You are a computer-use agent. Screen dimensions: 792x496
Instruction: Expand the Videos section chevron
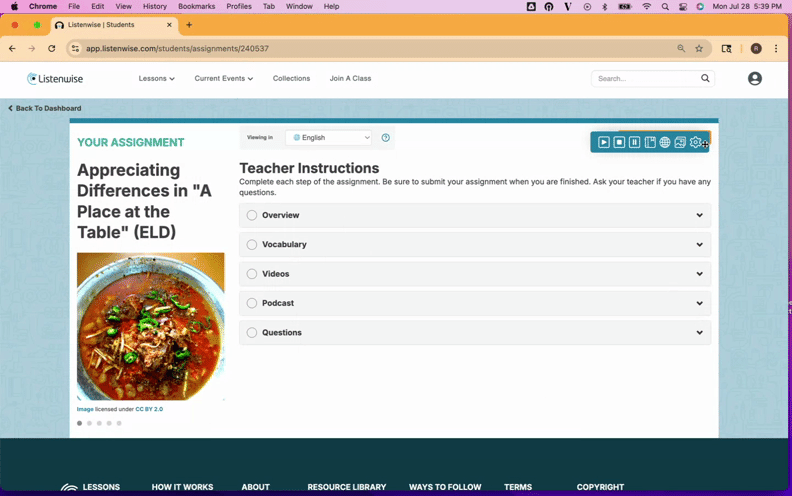(x=700, y=274)
